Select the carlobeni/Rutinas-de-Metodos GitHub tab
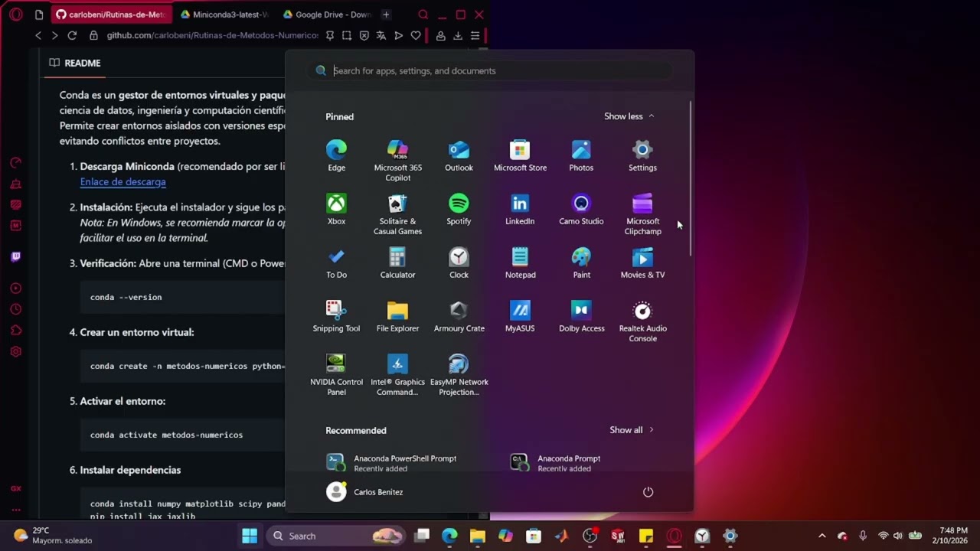 [110, 15]
